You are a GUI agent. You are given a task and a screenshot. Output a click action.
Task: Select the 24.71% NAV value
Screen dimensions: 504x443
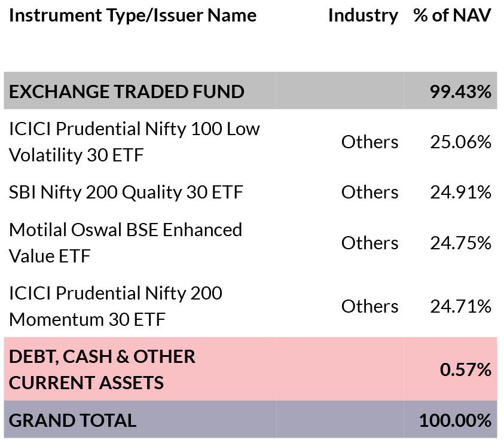[460, 306]
